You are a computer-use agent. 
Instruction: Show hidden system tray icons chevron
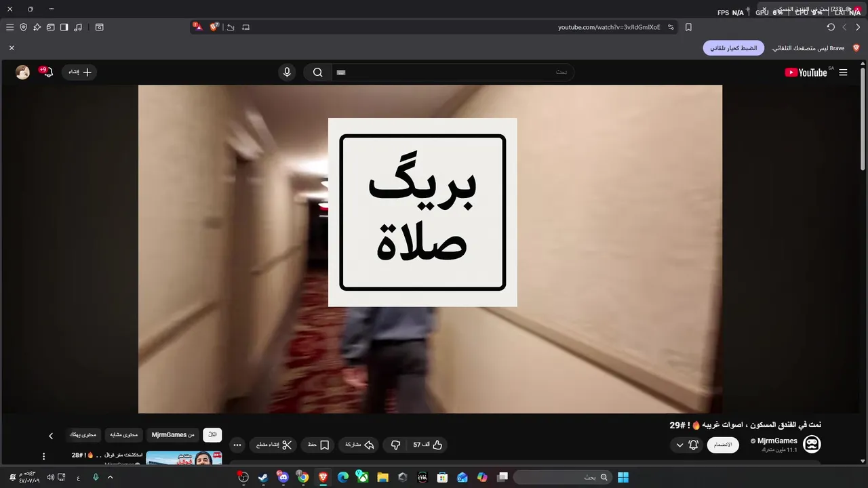point(110,477)
